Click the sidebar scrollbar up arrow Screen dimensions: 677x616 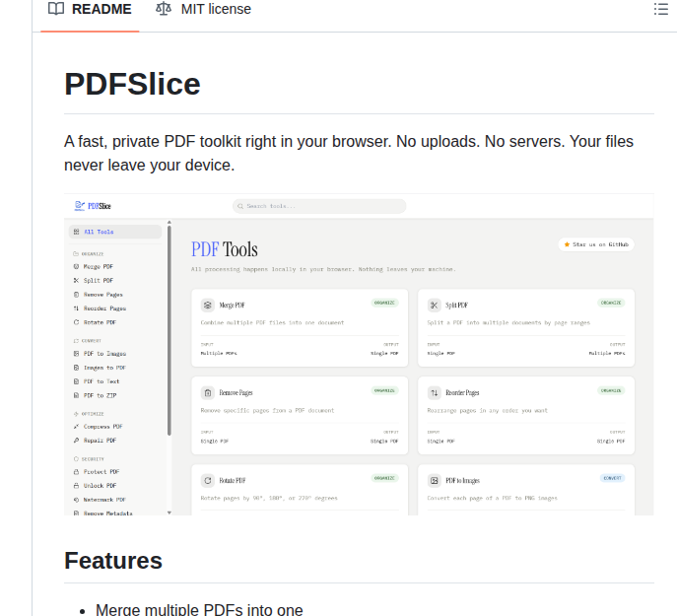click(x=169, y=222)
